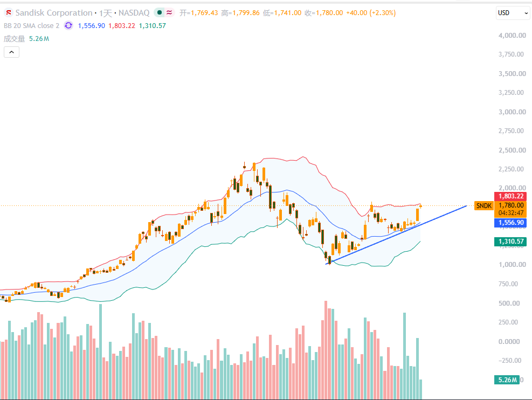Select the 成交量 volume indicator label
The image size is (532, 400).
(14, 39)
